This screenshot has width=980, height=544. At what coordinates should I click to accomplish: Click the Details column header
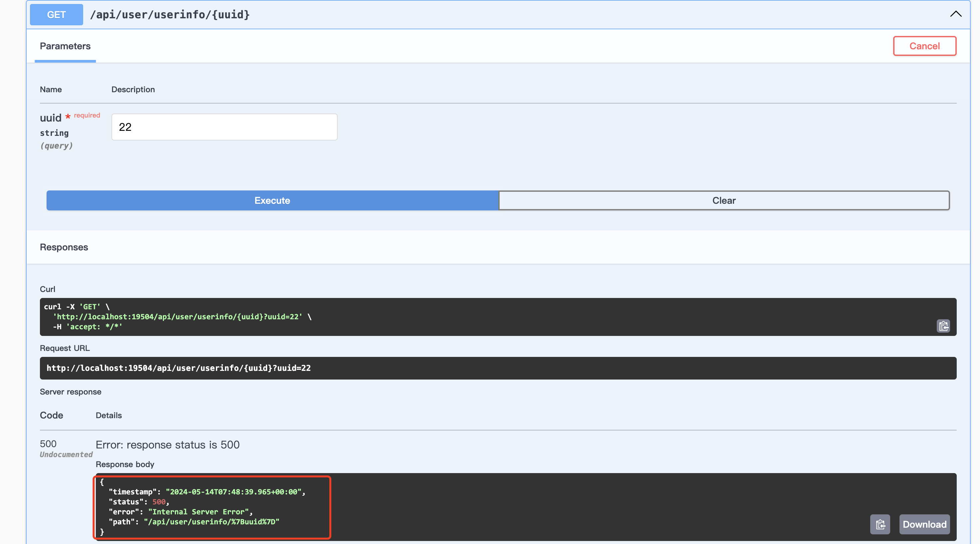(109, 415)
